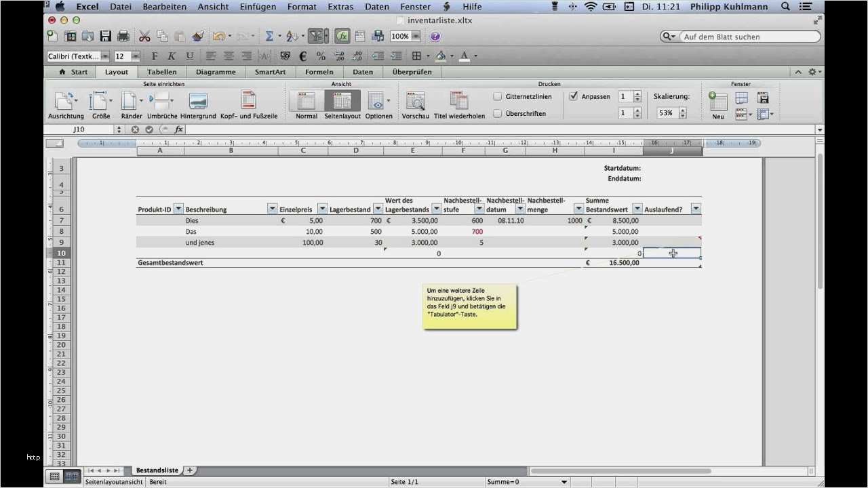Open the Datei menu
The height and width of the screenshot is (488, 868).
(x=121, y=7)
